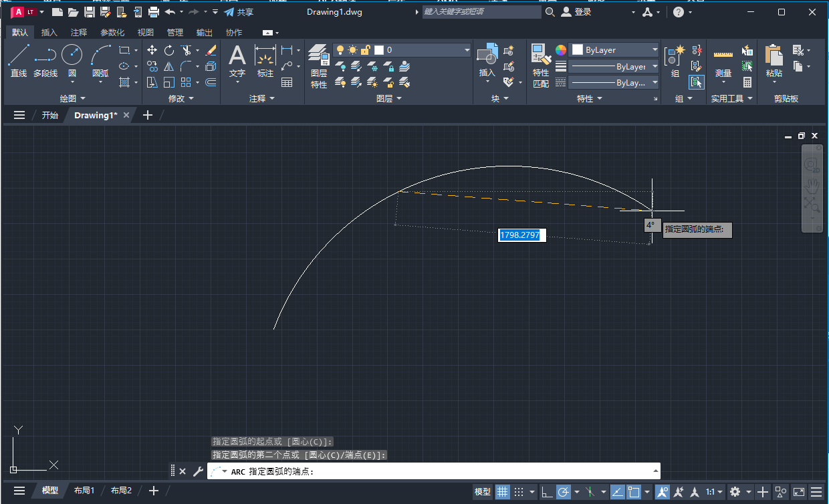
Task: Select the Move tool in the Modify panel
Action: coord(152,49)
